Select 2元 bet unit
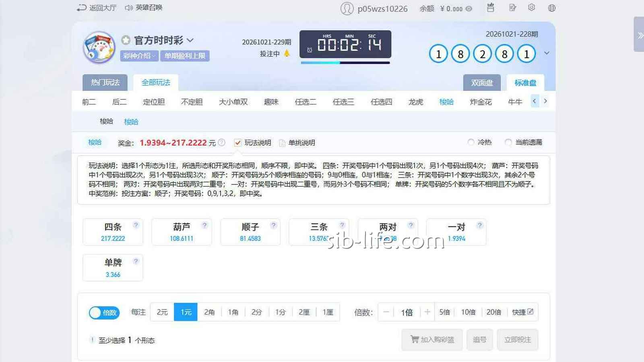The height and width of the screenshot is (362, 644). (x=162, y=312)
